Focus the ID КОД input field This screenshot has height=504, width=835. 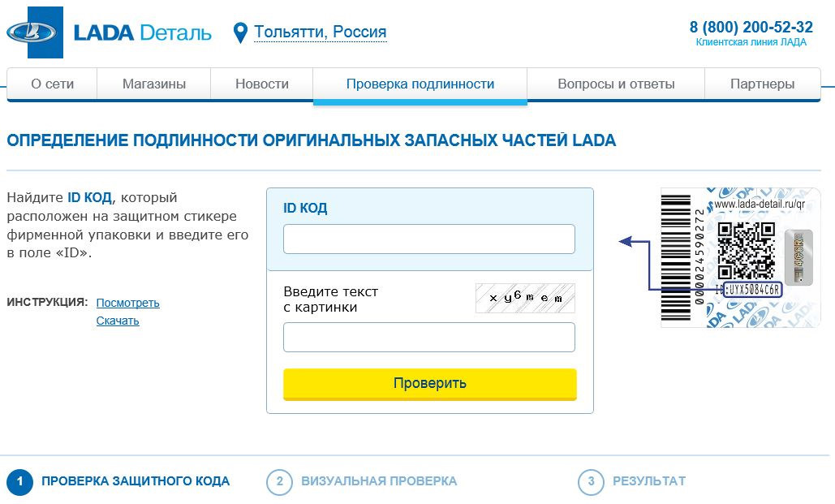point(428,239)
